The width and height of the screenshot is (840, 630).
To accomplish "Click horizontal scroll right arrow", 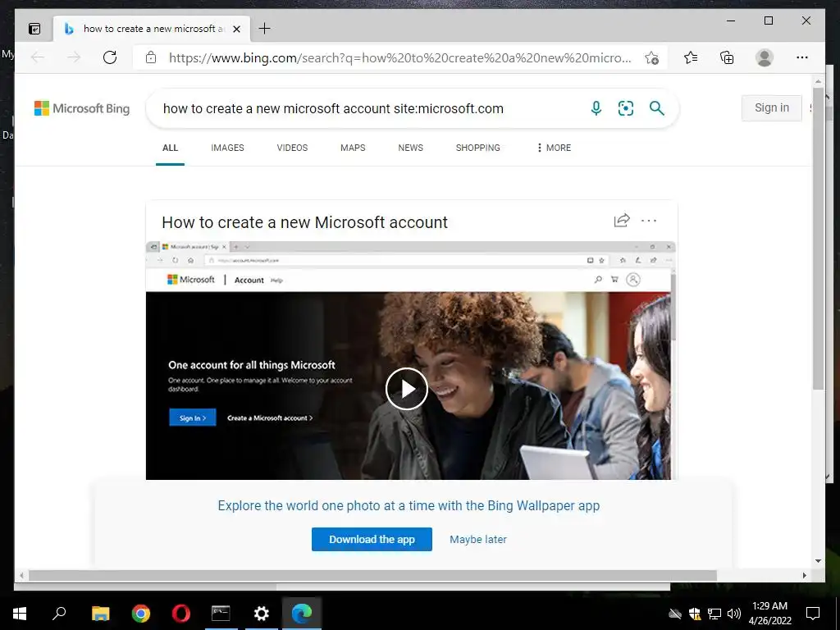I will click(x=804, y=575).
